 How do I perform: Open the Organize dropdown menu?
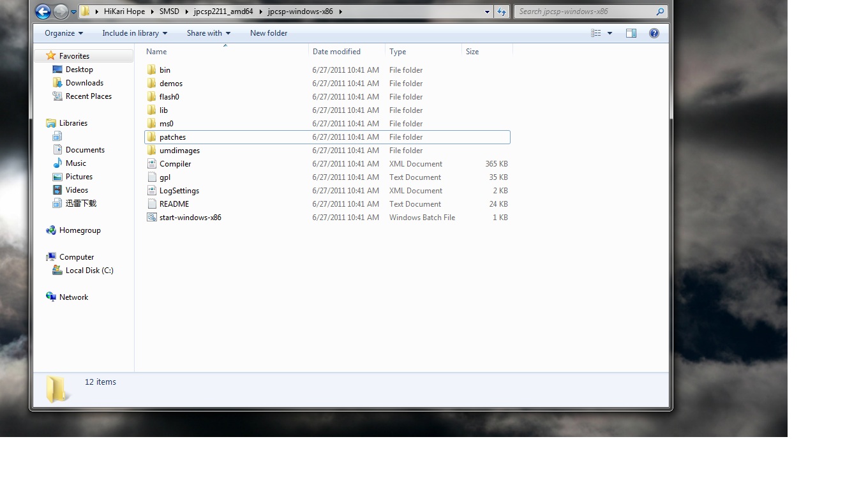(x=63, y=33)
